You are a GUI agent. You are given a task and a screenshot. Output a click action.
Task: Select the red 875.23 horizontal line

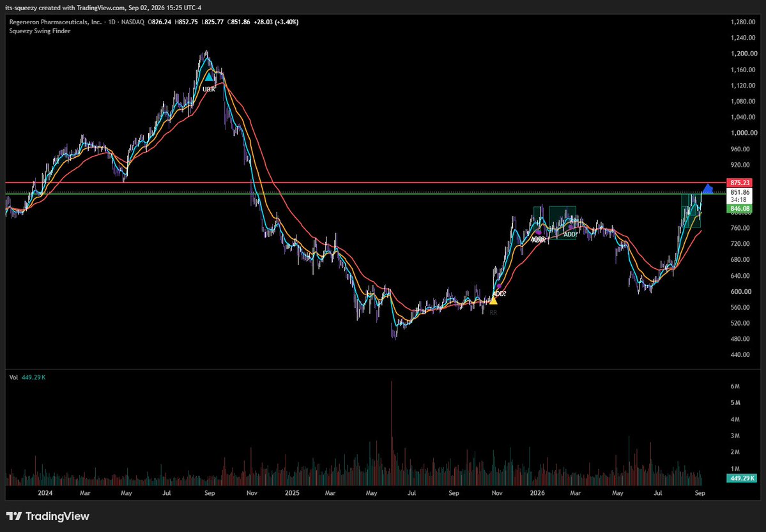click(x=365, y=183)
